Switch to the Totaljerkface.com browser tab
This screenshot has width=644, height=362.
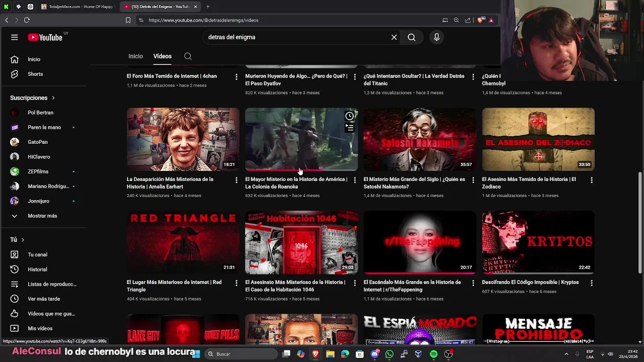tap(78, 7)
